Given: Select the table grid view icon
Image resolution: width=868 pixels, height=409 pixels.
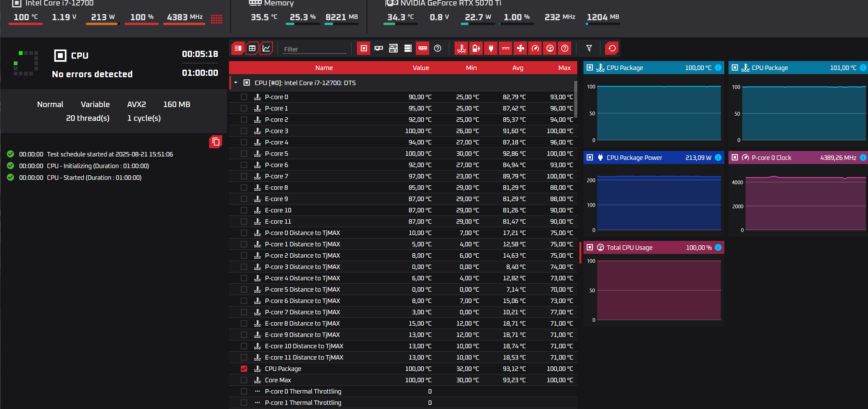Looking at the screenshot, I should pos(252,48).
